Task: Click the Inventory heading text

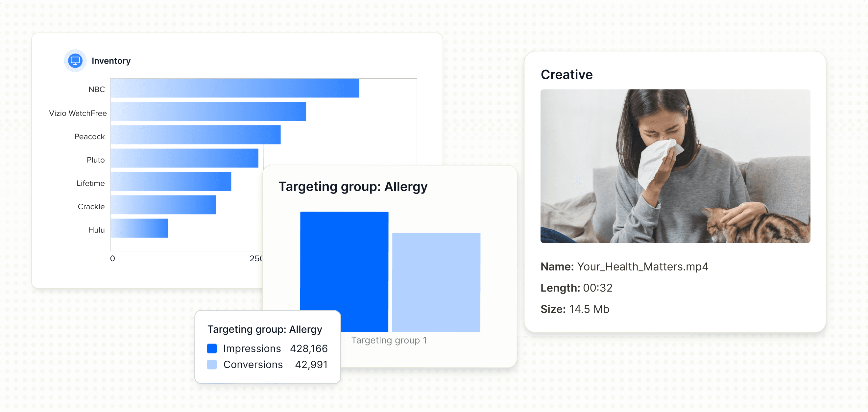Action: click(111, 61)
